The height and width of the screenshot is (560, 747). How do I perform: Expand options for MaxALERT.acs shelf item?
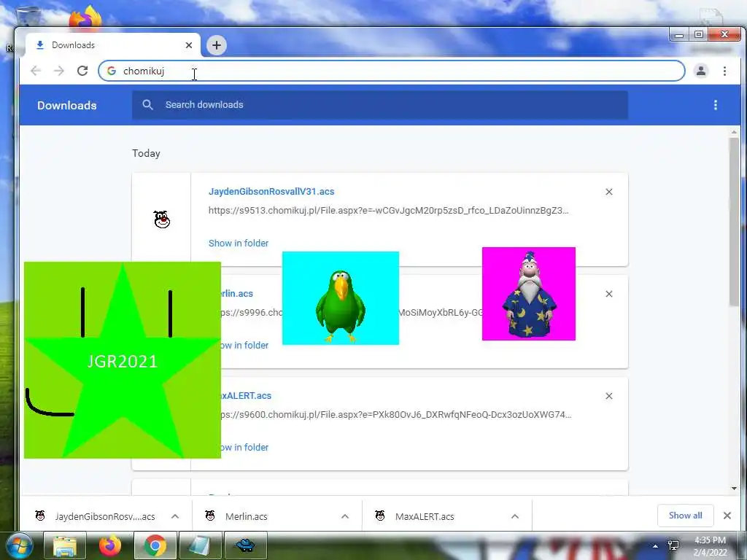(515, 516)
